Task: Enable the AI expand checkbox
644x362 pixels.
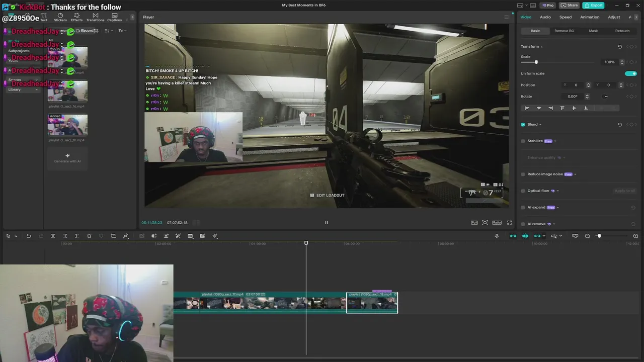Action: (523, 208)
